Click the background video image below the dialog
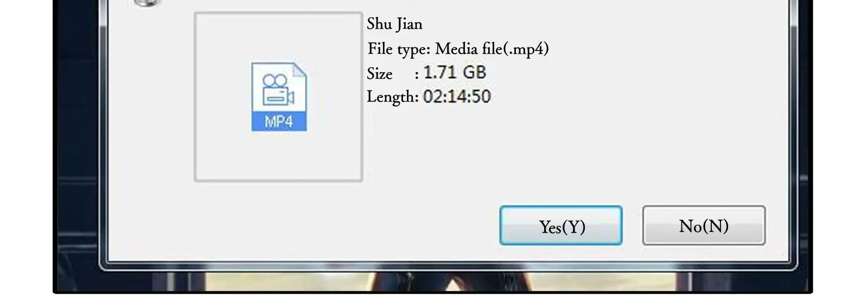 click(434, 282)
